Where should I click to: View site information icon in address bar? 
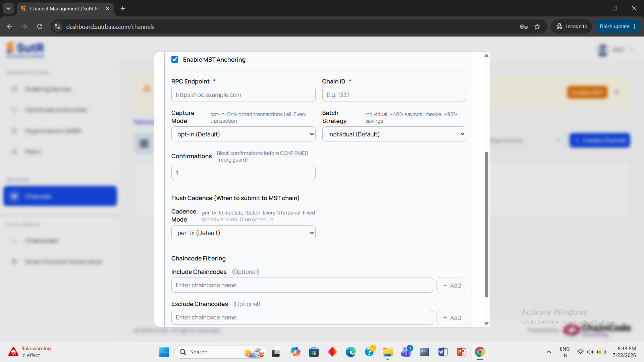pos(58,26)
